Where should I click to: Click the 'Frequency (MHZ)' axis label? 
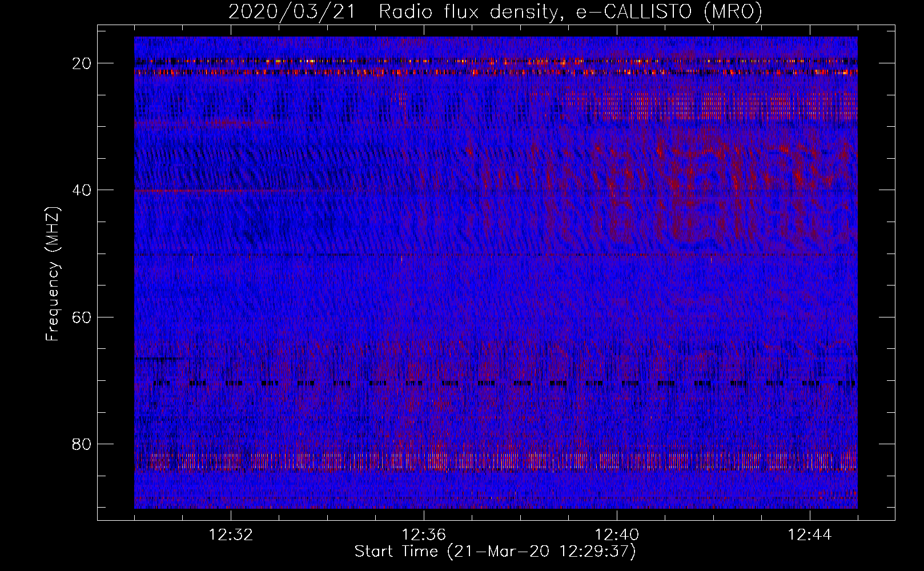click(53, 274)
